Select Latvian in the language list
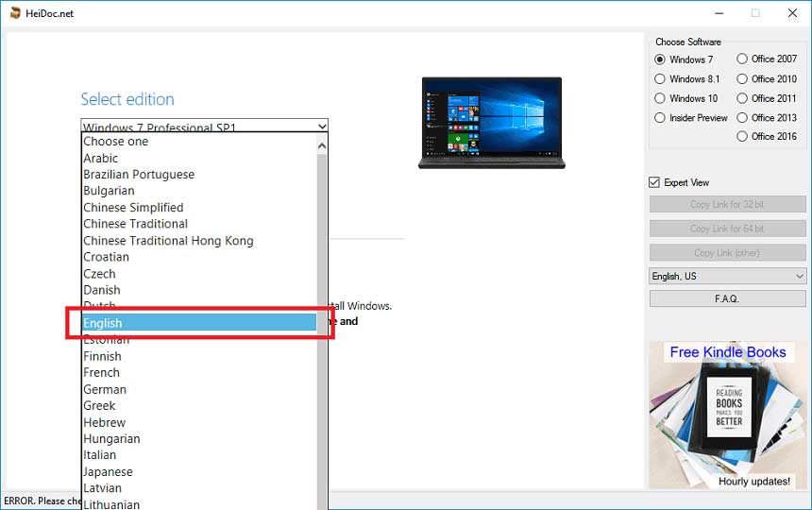 [x=199, y=487]
